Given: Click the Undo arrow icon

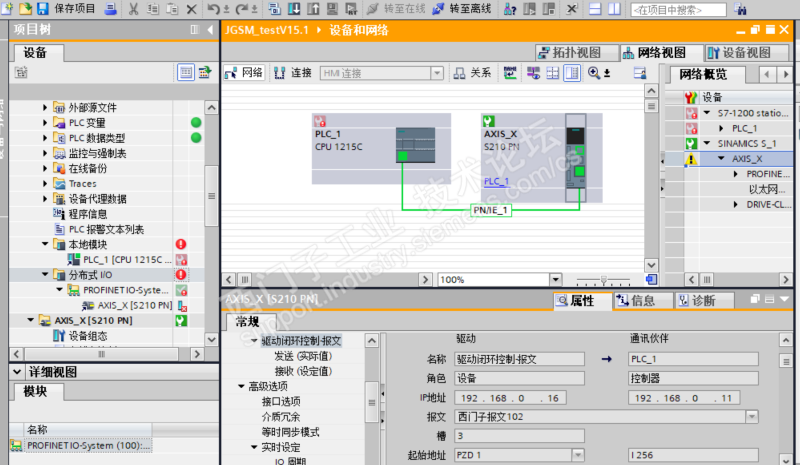Looking at the screenshot, I should click(x=213, y=9).
